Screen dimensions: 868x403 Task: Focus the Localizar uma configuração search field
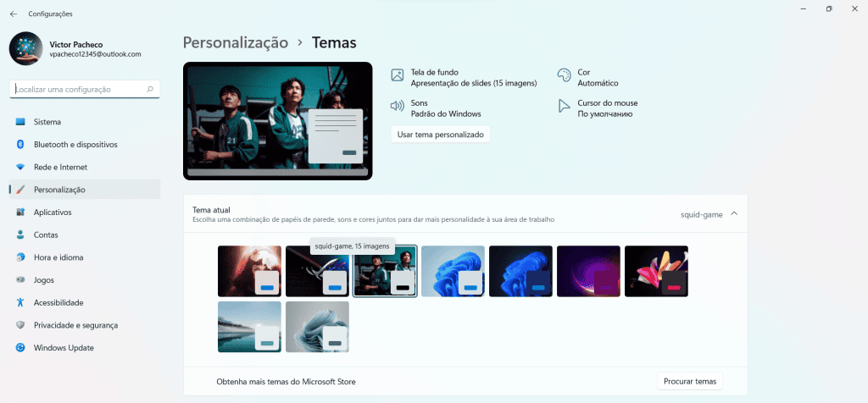85,89
